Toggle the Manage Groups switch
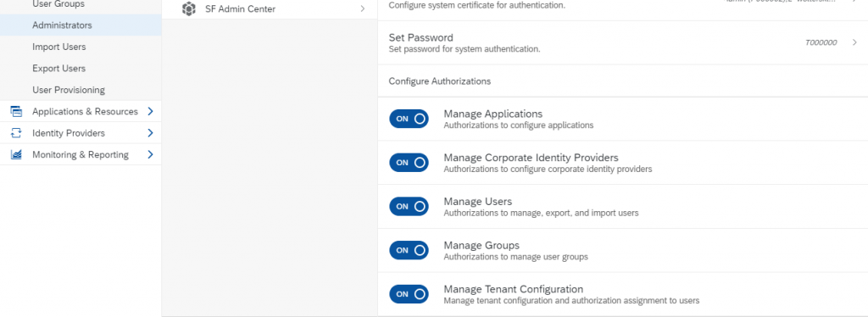The width and height of the screenshot is (868, 317). click(409, 250)
